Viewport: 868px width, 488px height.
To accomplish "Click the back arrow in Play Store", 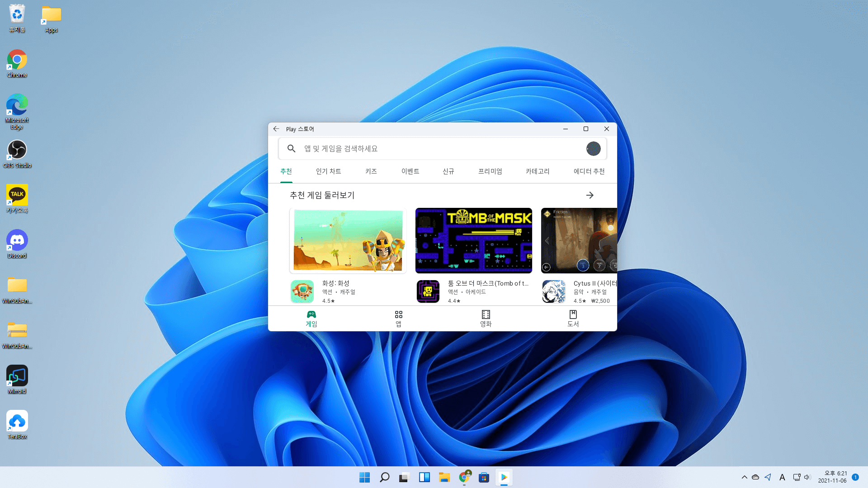I will click(276, 129).
